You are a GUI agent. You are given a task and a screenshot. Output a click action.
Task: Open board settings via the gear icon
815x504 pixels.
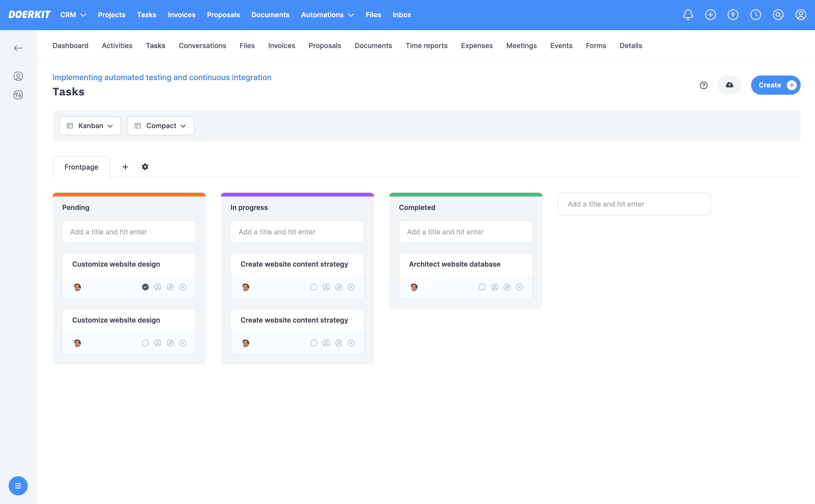145,167
